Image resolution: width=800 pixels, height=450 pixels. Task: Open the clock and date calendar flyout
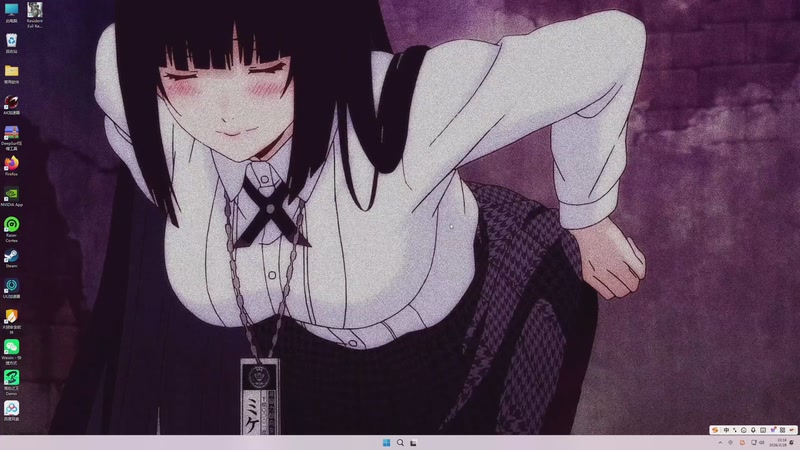778,442
